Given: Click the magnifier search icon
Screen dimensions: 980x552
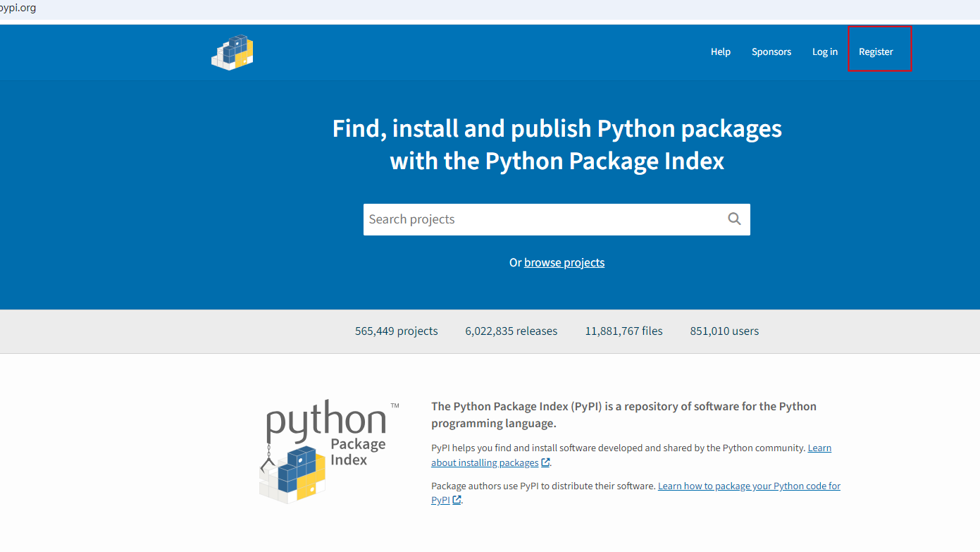Looking at the screenshot, I should (734, 219).
